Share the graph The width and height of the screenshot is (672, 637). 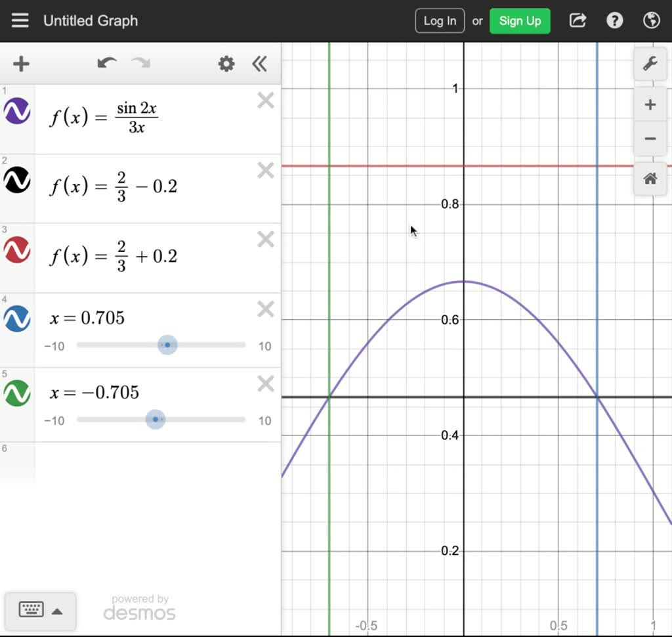click(x=577, y=20)
